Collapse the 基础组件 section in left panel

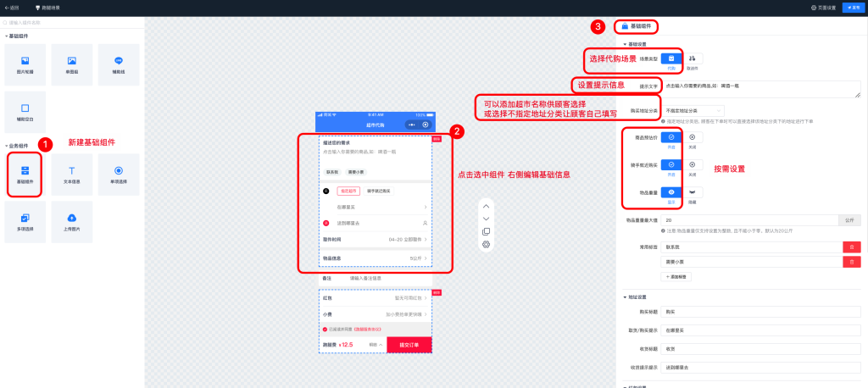click(8, 36)
